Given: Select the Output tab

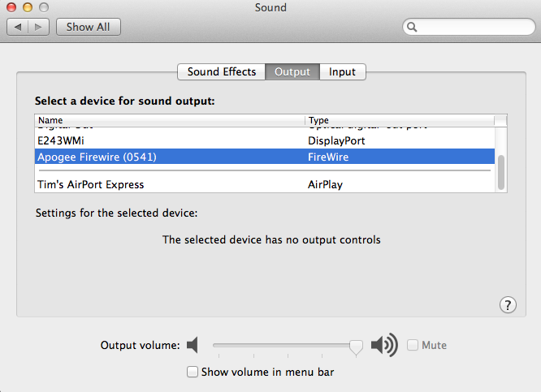Looking at the screenshot, I should pyautogui.click(x=292, y=71).
